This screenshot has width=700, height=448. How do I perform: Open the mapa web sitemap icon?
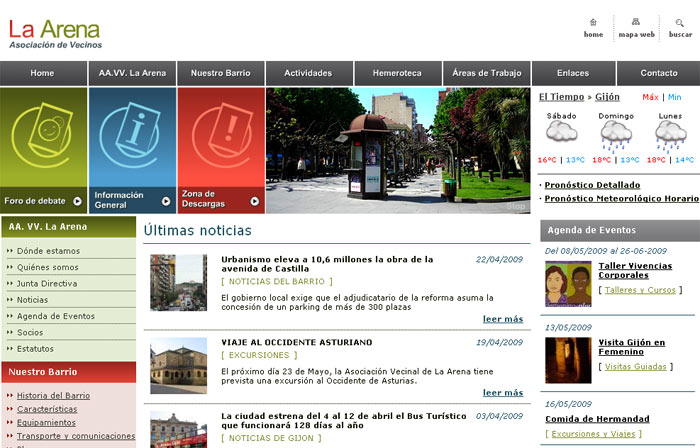(x=636, y=22)
